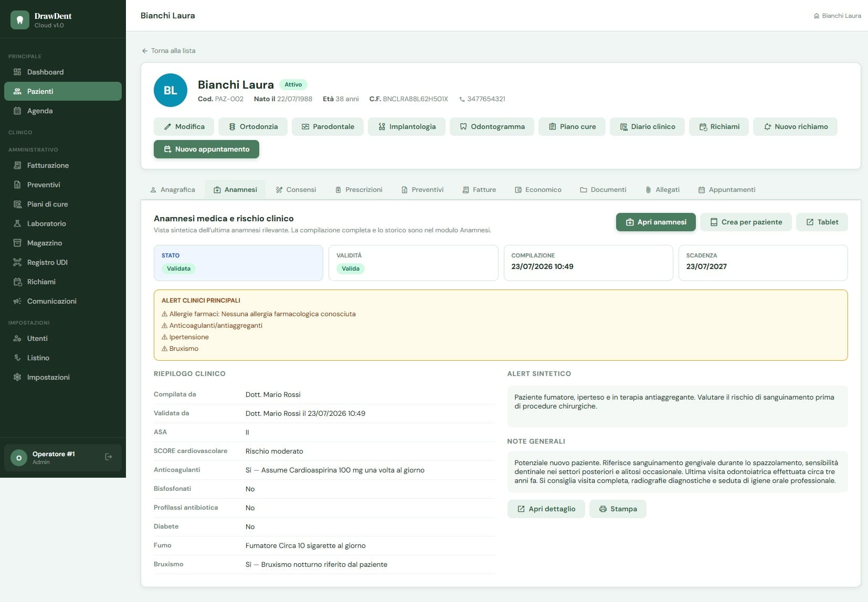This screenshot has width=868, height=602.
Task: Open the Documenti tab
Action: point(603,190)
